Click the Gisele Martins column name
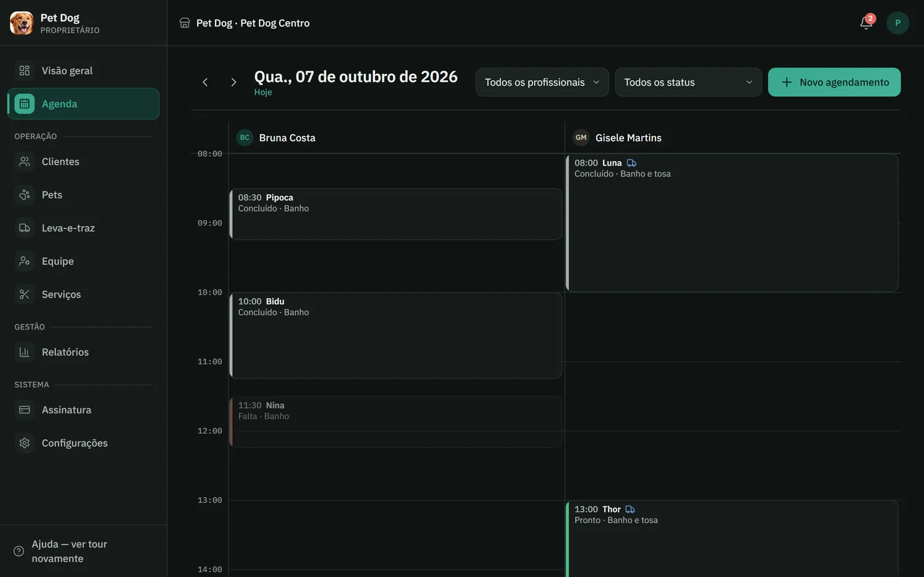The height and width of the screenshot is (577, 924). click(628, 138)
